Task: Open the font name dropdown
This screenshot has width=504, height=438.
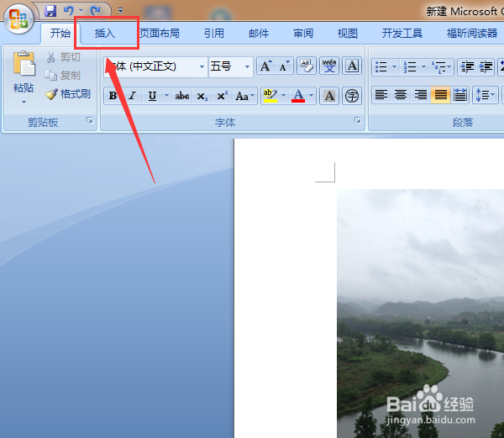Action: click(202, 66)
